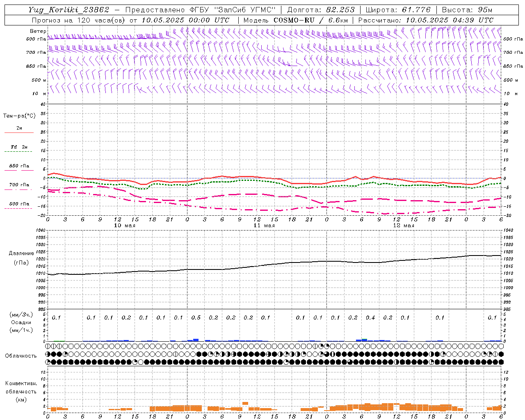Click the (км) unit of convective cloudiness
Screen dimensions: 525x420
[21, 399]
